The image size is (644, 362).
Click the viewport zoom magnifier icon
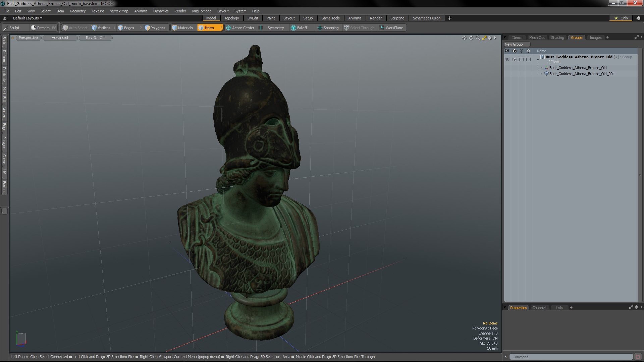478,38
